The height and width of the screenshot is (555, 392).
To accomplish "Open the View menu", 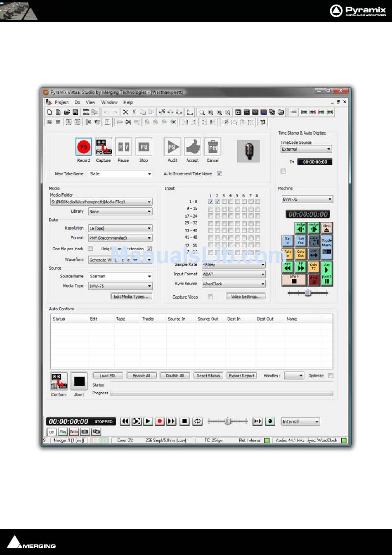I will click(90, 102).
